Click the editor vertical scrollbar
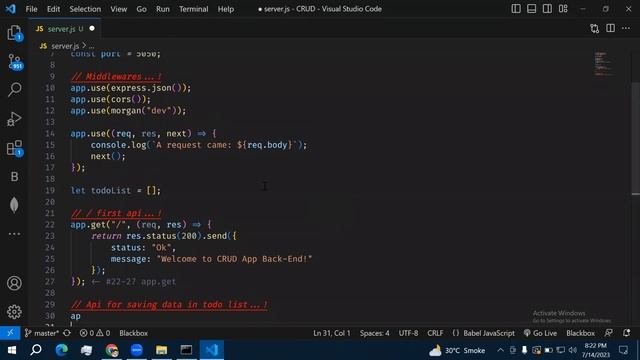 click(x=636, y=138)
